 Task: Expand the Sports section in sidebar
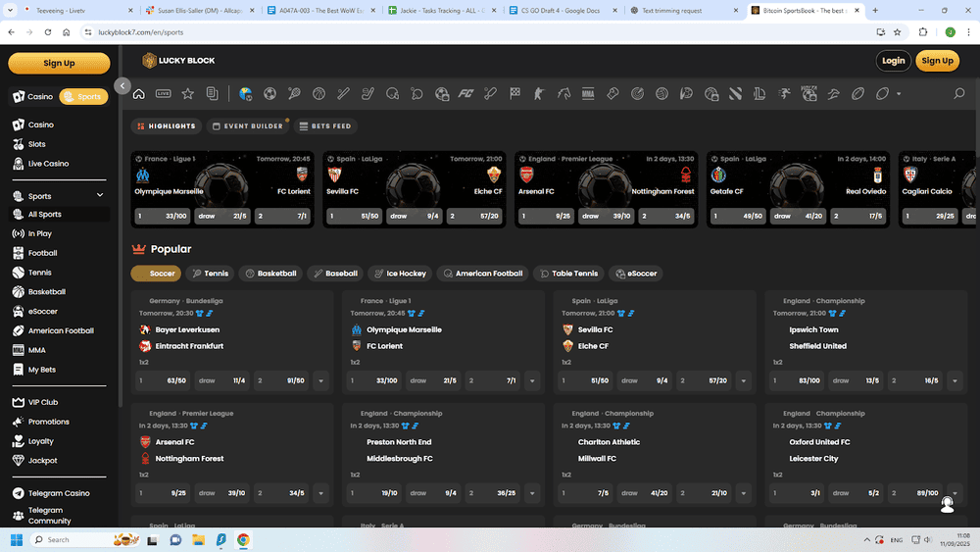tap(100, 196)
